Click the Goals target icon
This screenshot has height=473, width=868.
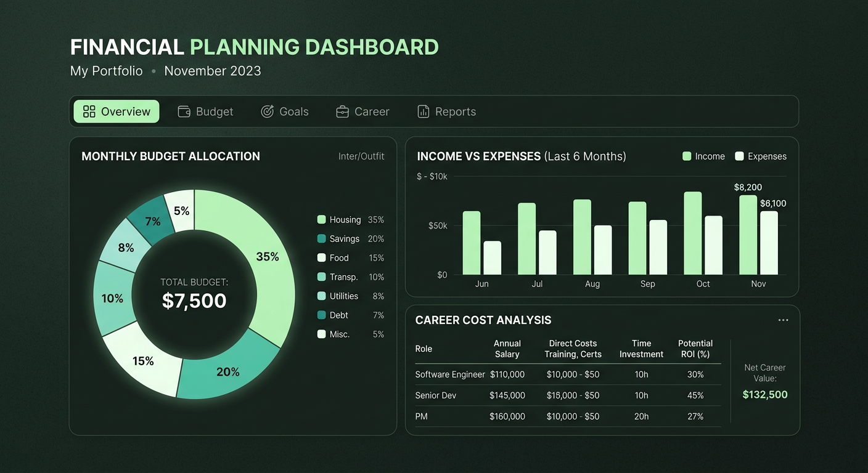click(267, 111)
